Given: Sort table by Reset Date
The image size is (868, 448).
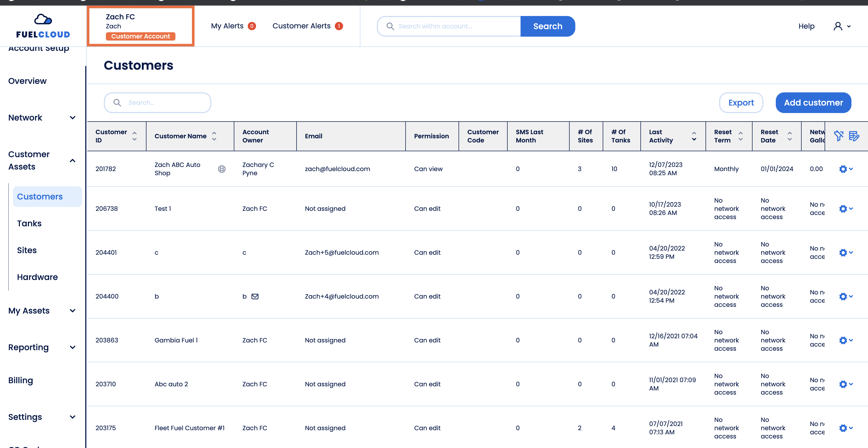Looking at the screenshot, I should coord(789,136).
